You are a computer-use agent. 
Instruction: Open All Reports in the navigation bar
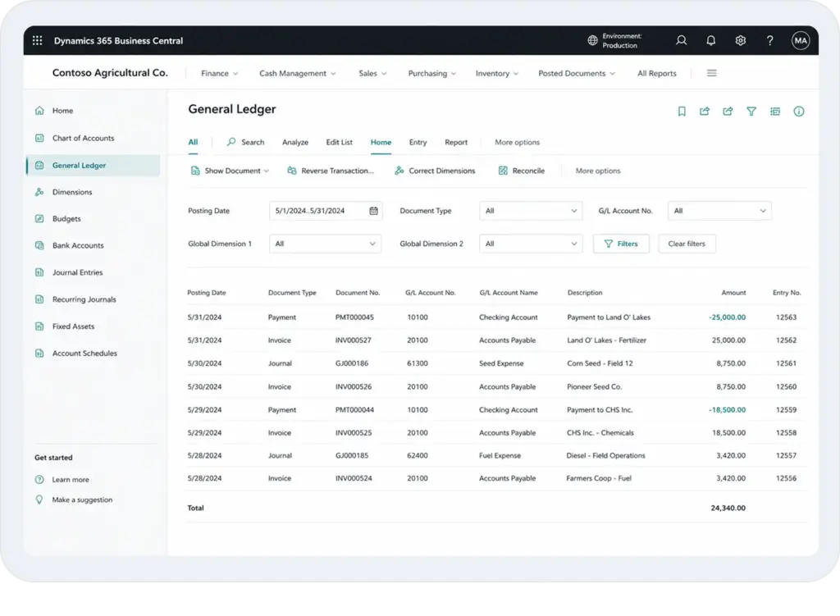point(657,73)
